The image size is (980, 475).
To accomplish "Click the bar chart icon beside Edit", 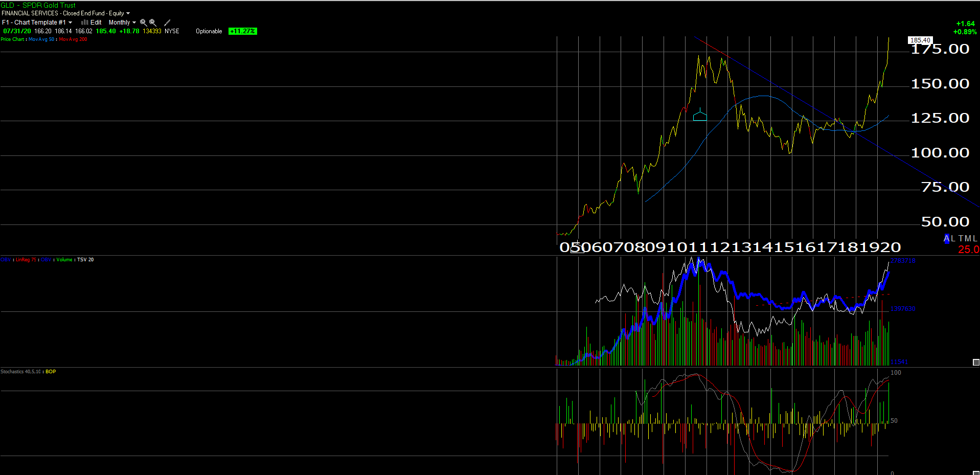I will coord(84,22).
